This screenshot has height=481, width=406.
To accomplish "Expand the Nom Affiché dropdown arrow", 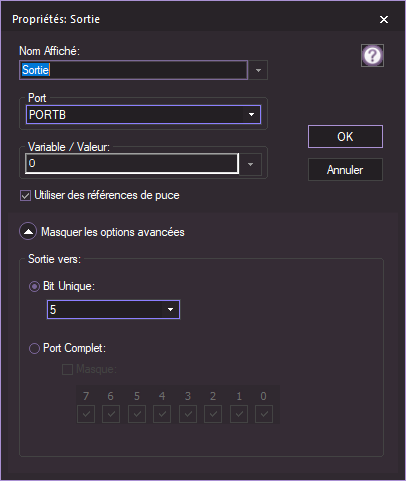I will [x=258, y=70].
